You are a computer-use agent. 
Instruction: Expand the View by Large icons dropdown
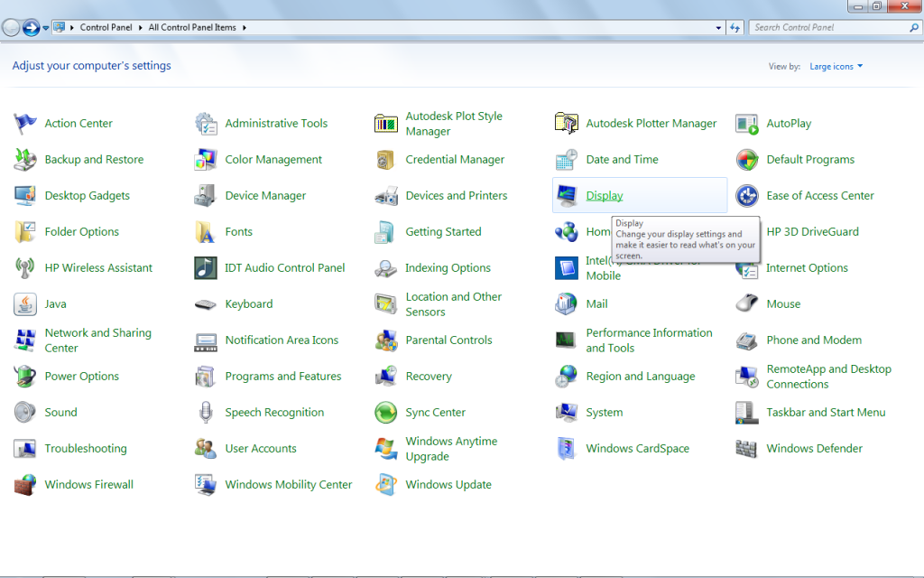(x=836, y=67)
